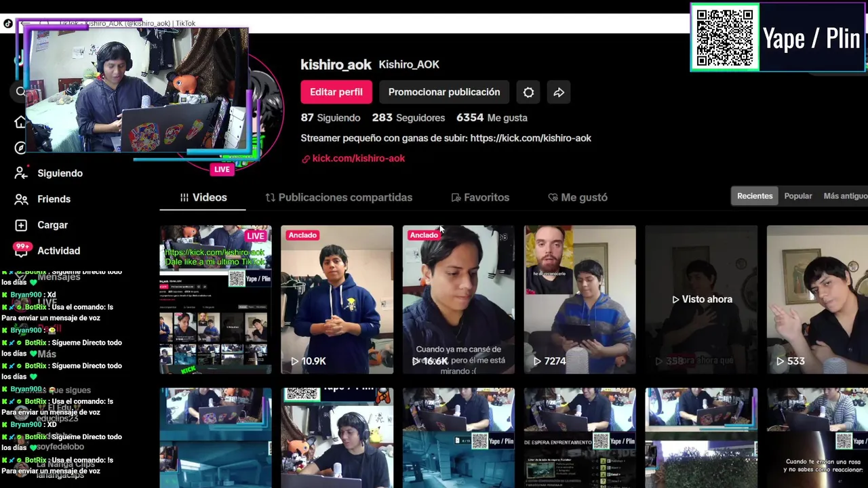Click the share profile arrow icon
This screenshot has height=488, width=868.
[559, 92]
